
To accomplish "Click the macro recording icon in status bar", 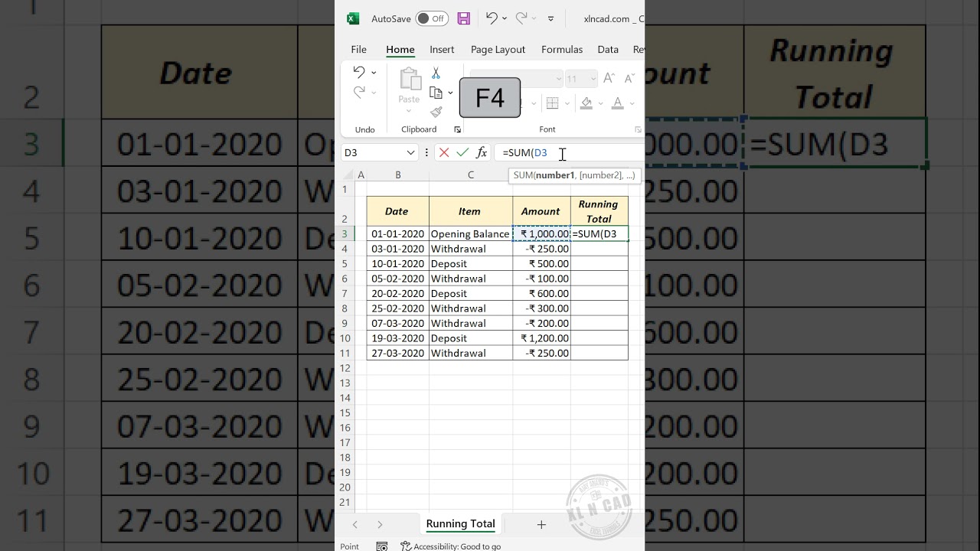I will 382,546.
